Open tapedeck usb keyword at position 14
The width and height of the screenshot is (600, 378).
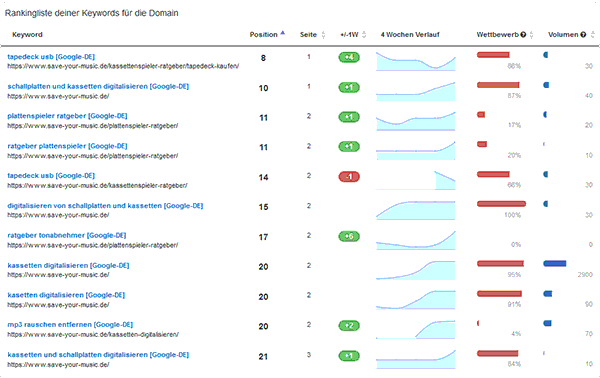point(51,176)
